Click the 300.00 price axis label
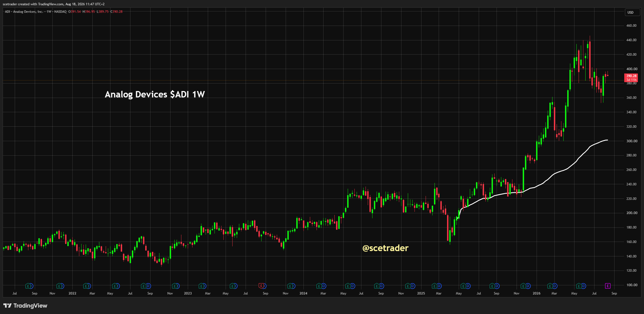 click(x=631, y=141)
